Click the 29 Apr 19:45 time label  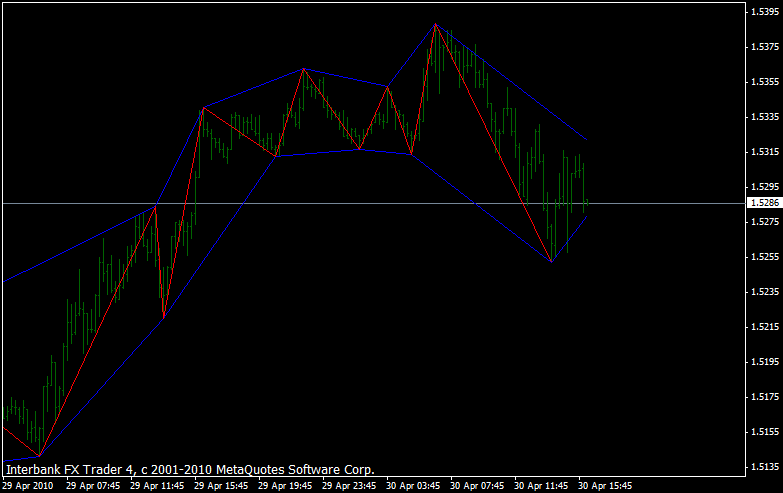pyautogui.click(x=285, y=486)
